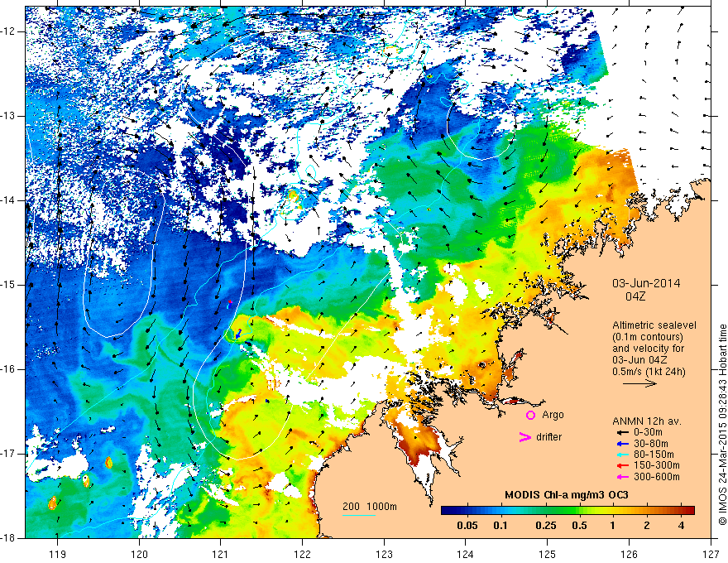Click the cyan 200m bathymetry legend line
Screen dimensions: 728x563
coord(359,516)
